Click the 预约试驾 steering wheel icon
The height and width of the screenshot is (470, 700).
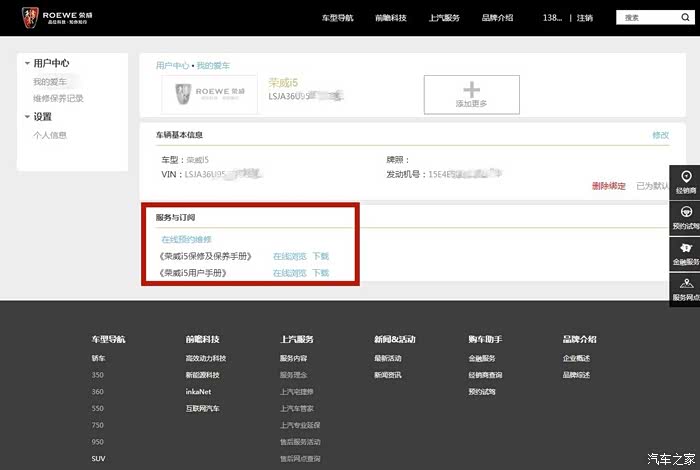pos(685,217)
